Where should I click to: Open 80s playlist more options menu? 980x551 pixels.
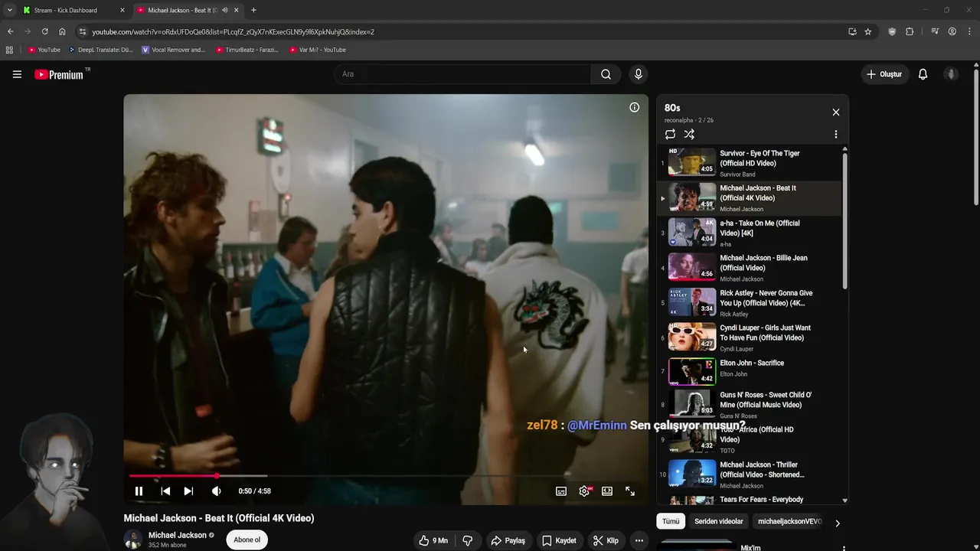[x=835, y=134]
